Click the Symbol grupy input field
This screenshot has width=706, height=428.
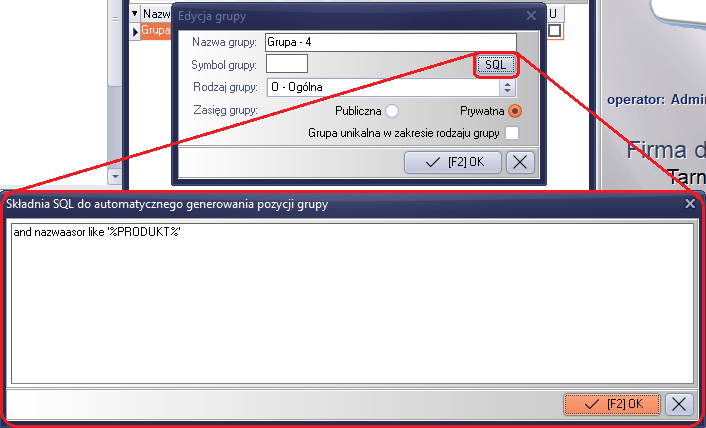pos(287,63)
